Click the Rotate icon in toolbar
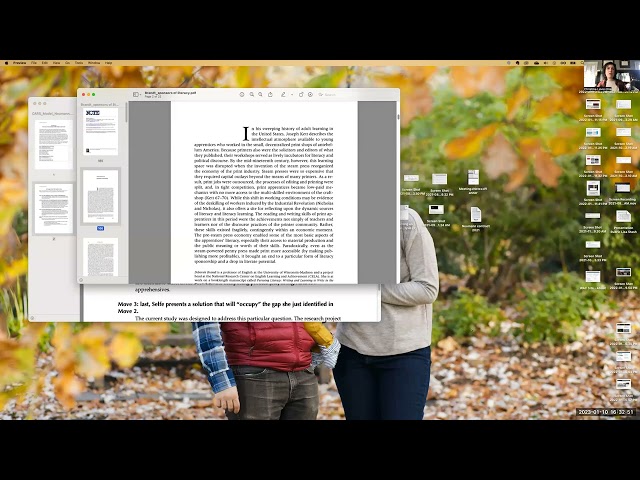The height and width of the screenshot is (480, 640). click(301, 94)
